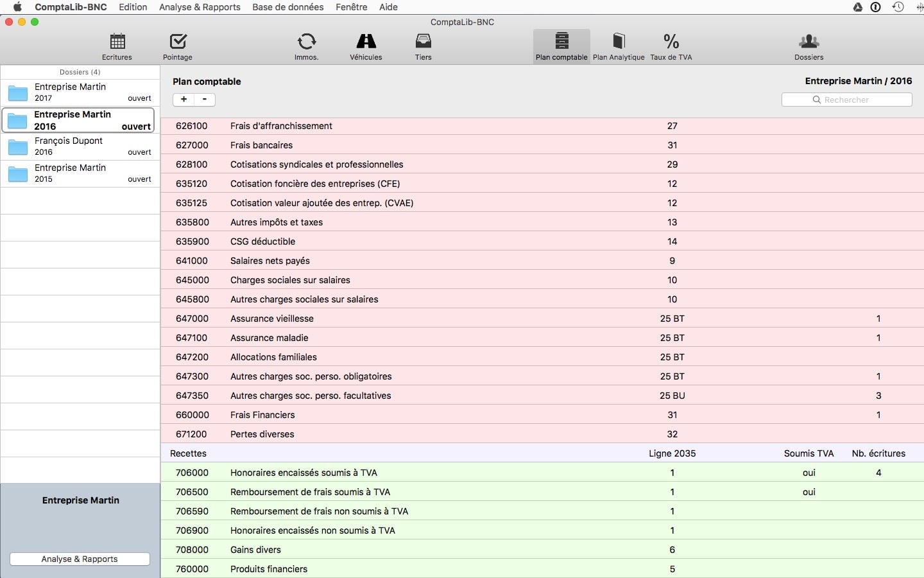Image resolution: width=924 pixels, height=578 pixels.
Task: Open the Base de données menu
Action: tap(288, 7)
